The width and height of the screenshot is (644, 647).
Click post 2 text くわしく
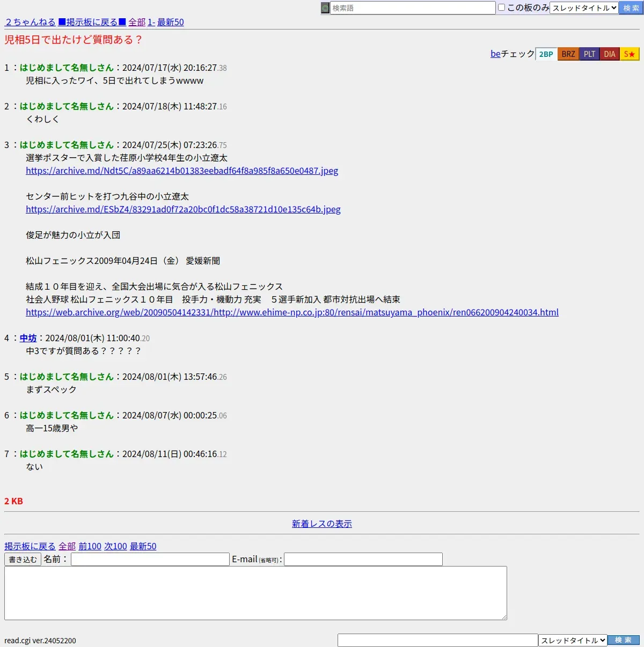click(43, 119)
